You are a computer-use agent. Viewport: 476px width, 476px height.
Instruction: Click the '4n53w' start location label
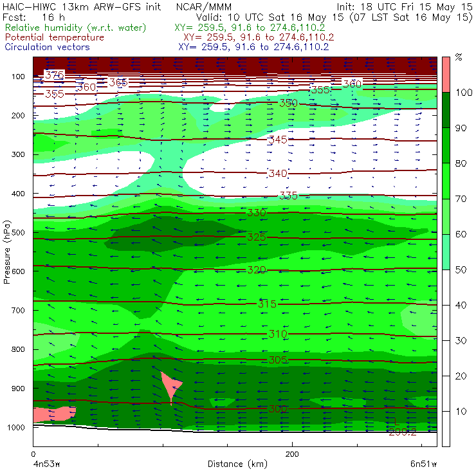point(46,464)
